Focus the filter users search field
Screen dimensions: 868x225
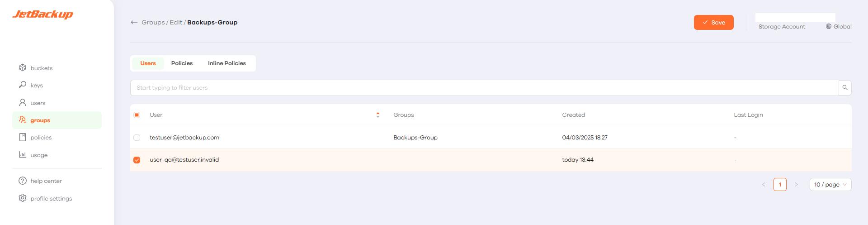pyautogui.click(x=484, y=88)
